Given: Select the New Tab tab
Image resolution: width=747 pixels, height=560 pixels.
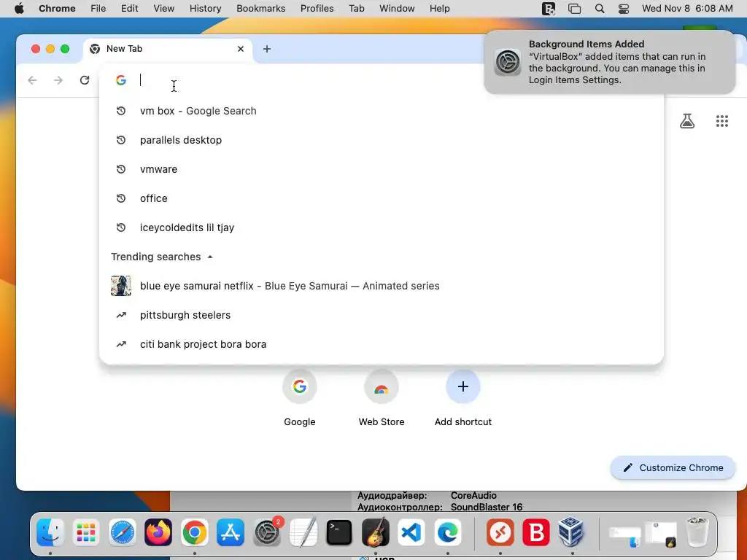Looking at the screenshot, I should pos(168,49).
